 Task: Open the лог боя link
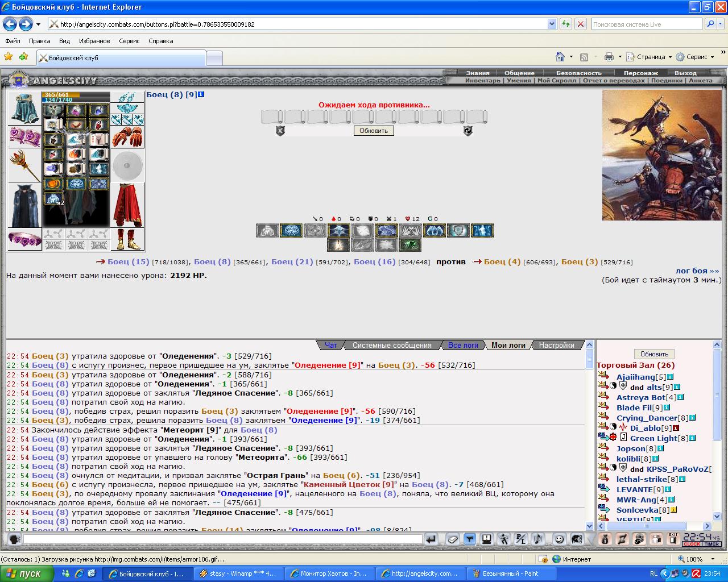[x=697, y=271]
